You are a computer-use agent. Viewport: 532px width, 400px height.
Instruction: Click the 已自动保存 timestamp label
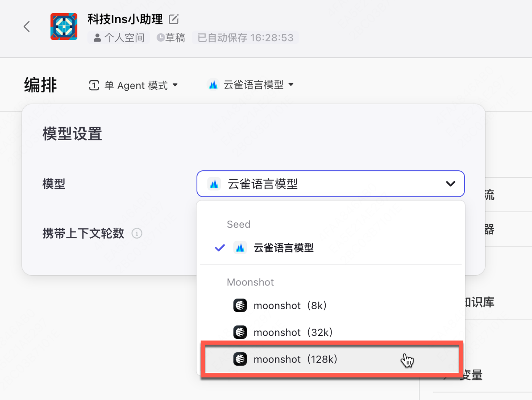pos(245,38)
